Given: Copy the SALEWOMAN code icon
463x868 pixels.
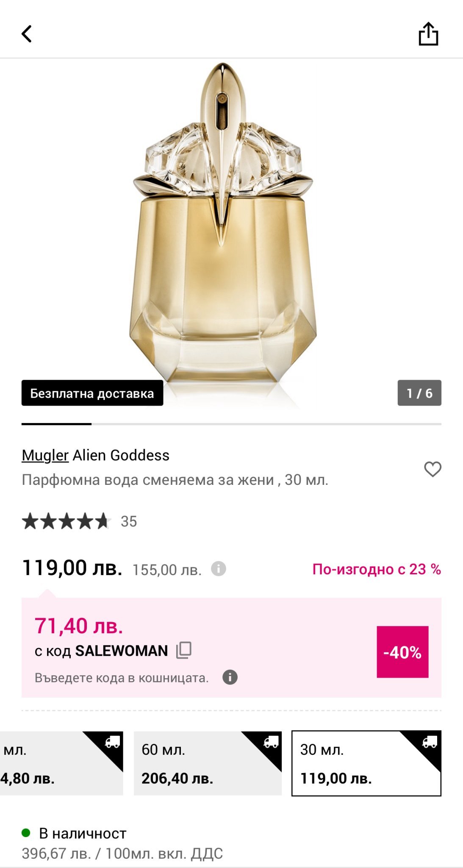Looking at the screenshot, I should tap(184, 650).
